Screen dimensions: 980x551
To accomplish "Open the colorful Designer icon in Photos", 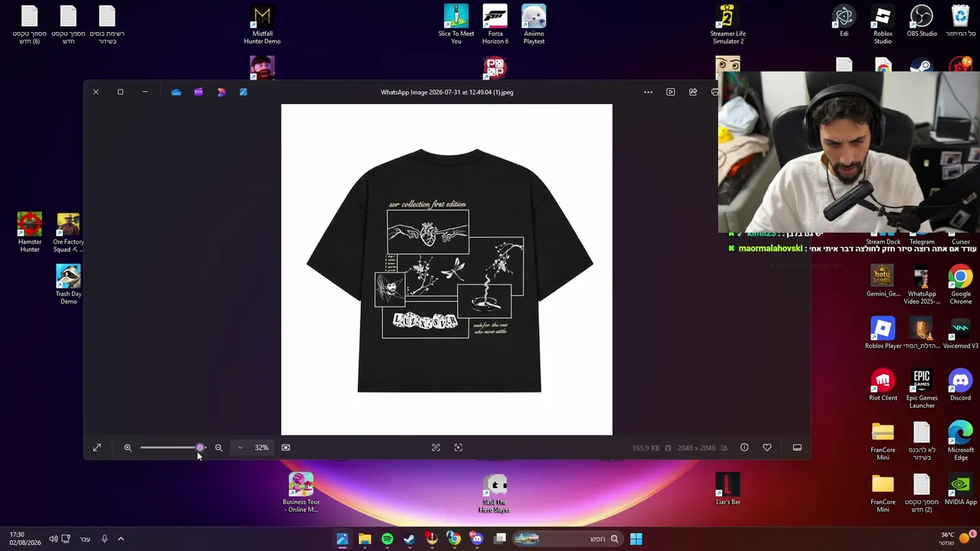I will 221,92.
